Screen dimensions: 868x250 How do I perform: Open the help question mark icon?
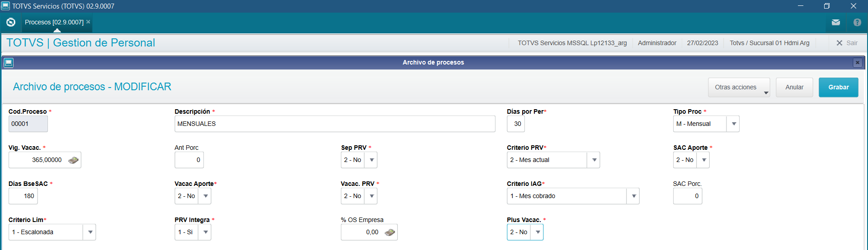point(857,22)
